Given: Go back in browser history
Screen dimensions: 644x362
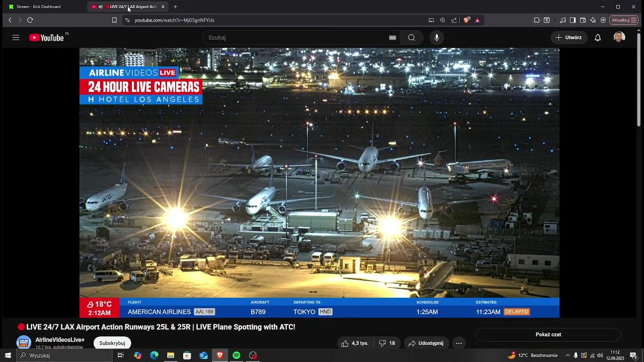Looking at the screenshot, I should 10,20.
